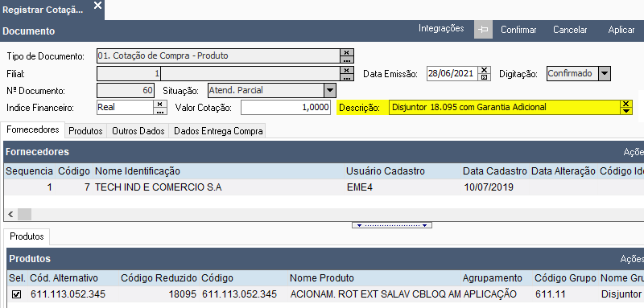Image resolution: width=644 pixels, height=308 pixels.
Task: Open Tipo de Documento lookup ellipsis button
Action: (x=347, y=60)
